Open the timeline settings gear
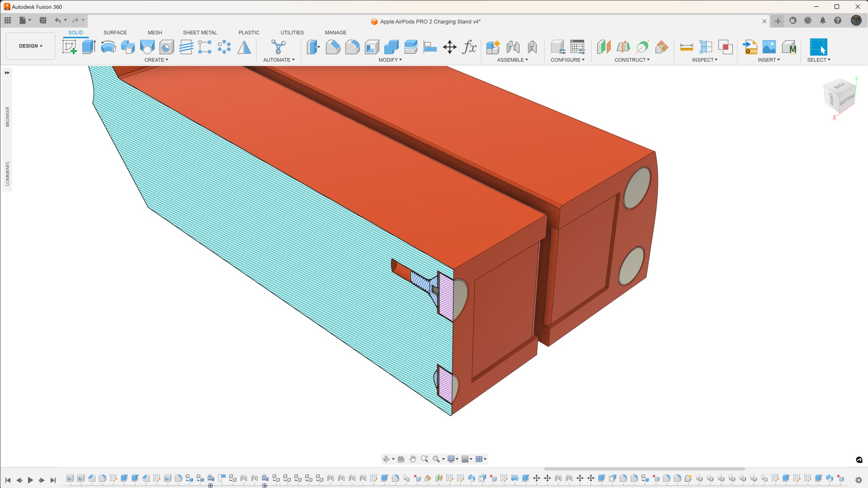 click(858, 480)
